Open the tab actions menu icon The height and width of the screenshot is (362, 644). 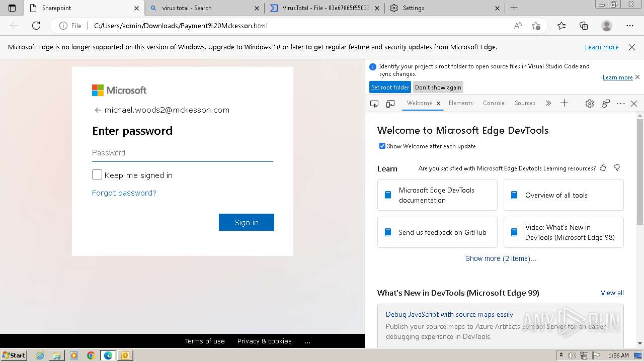click(x=12, y=8)
